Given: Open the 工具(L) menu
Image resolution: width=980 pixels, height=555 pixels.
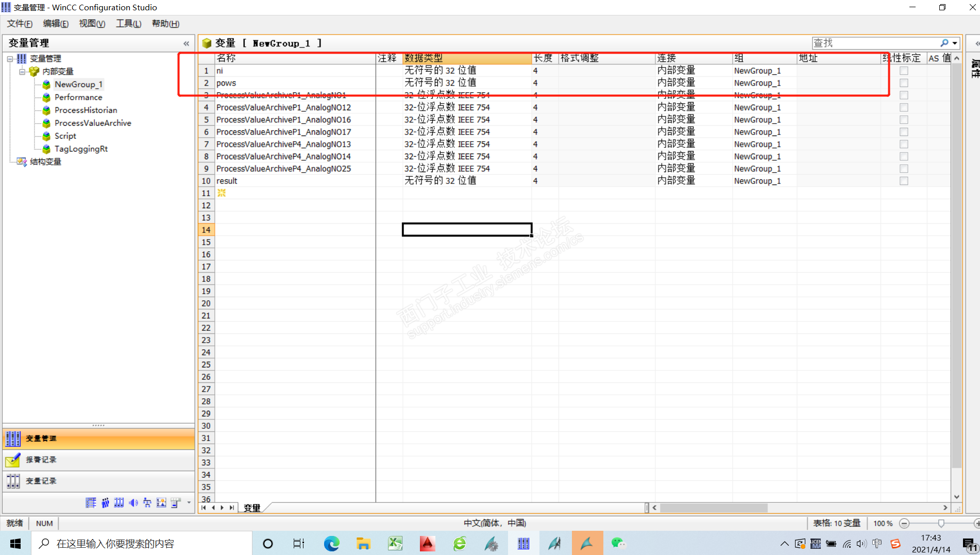Looking at the screenshot, I should pos(128,24).
